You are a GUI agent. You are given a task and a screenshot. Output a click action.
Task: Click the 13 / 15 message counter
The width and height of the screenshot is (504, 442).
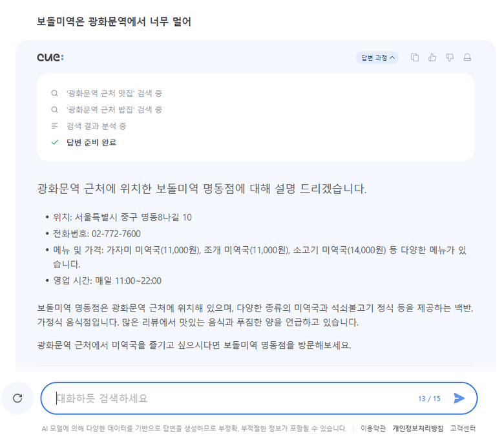click(x=429, y=399)
